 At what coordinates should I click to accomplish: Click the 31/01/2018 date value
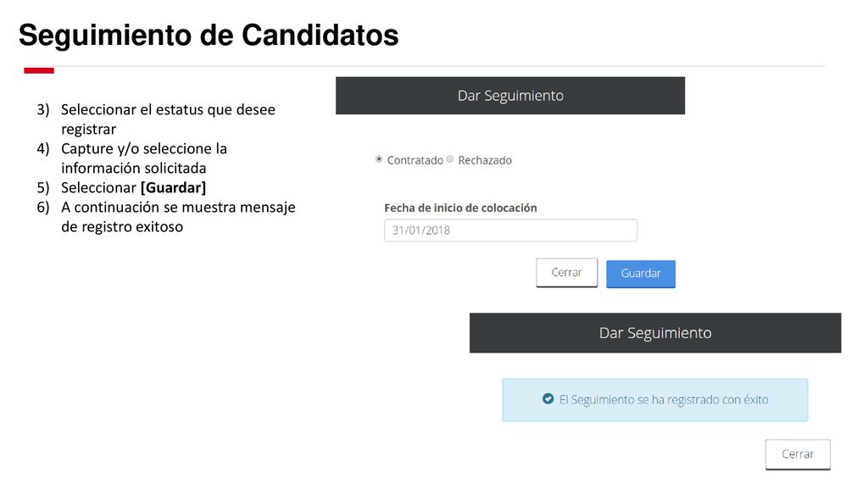coord(421,230)
